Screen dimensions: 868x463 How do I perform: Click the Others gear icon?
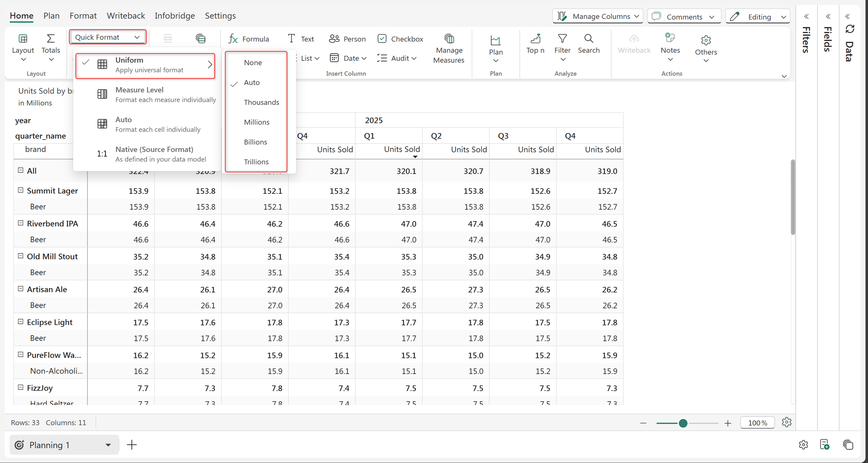click(x=706, y=40)
